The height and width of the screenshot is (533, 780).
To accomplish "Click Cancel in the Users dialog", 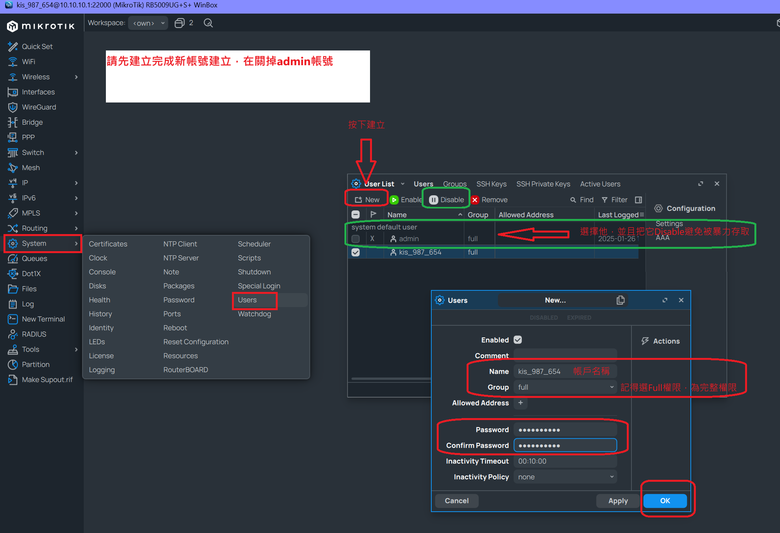I will click(x=457, y=501).
